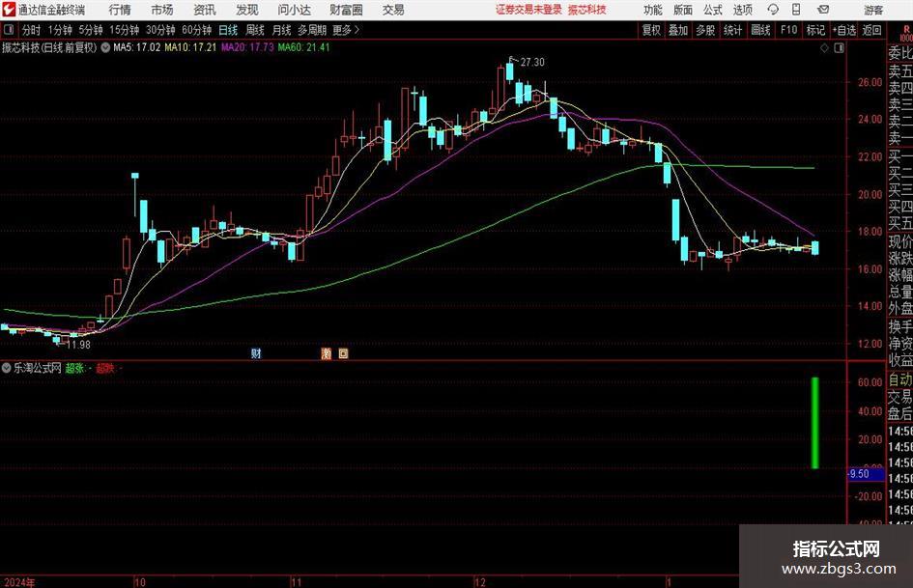Click the 振芯科技(日线 前复权) chart title
The image size is (913, 588).
tap(49, 47)
